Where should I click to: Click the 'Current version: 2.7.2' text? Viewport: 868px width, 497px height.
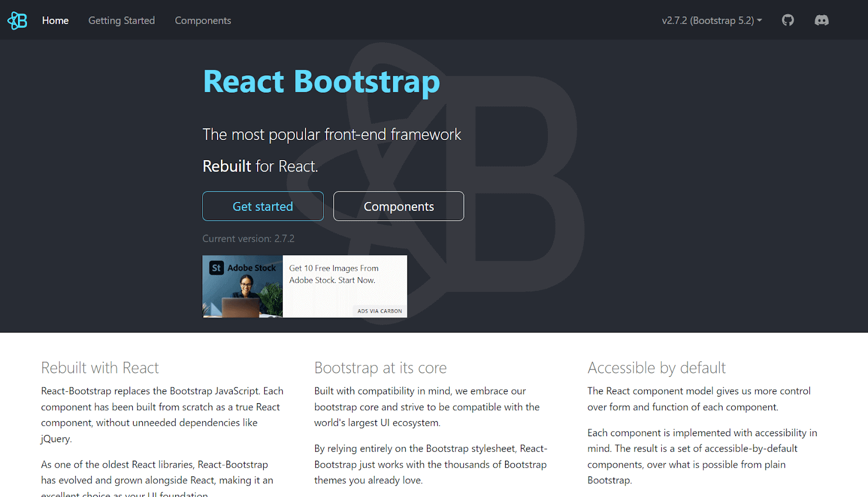coord(248,238)
